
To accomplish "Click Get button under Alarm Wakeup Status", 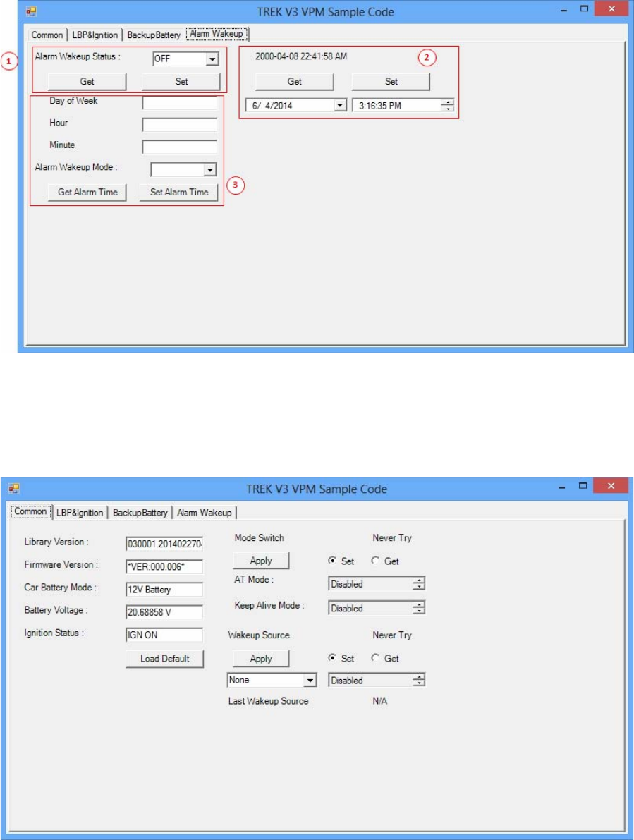I will tap(87, 81).
